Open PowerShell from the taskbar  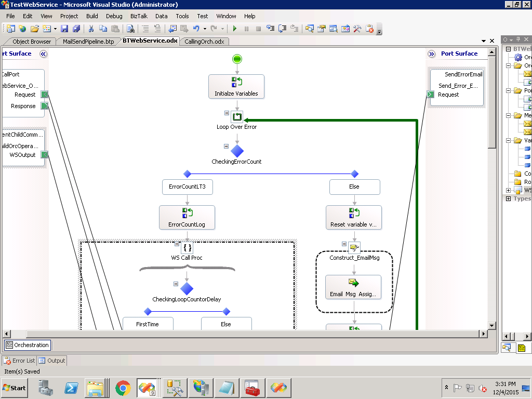71,388
